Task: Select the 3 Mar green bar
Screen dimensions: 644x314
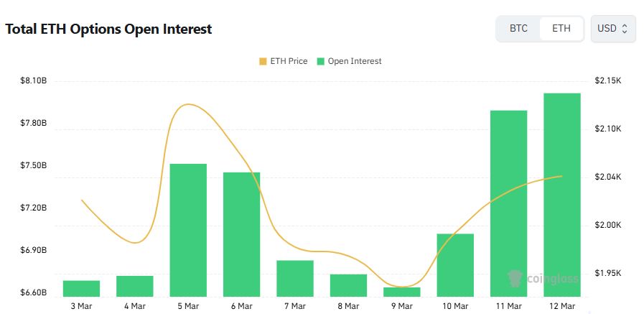Action: pyautogui.click(x=81, y=288)
